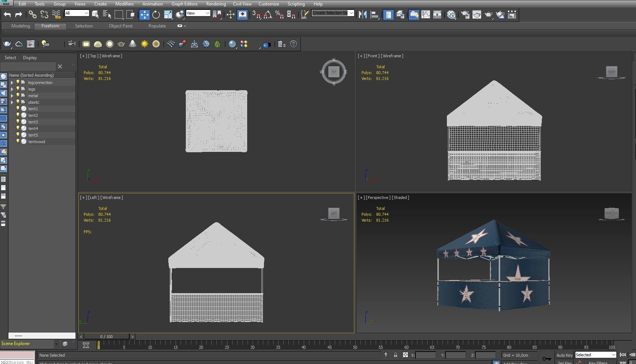Open Select by Name dialog

coord(107,15)
